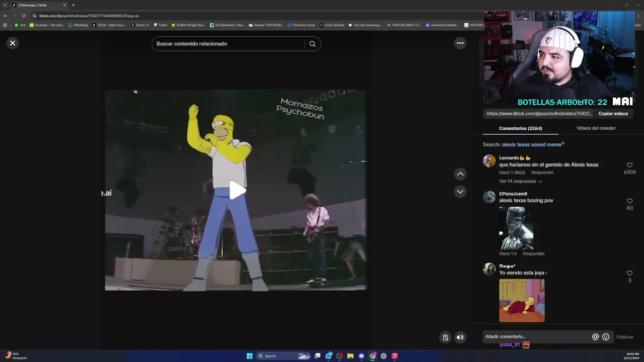Open a new browser tab

73,5
